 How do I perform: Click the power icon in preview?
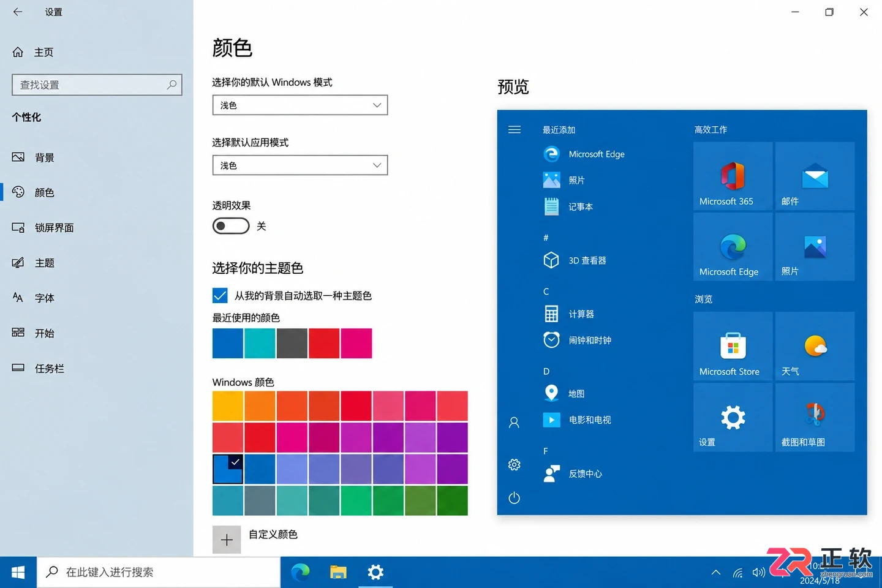tap(514, 498)
